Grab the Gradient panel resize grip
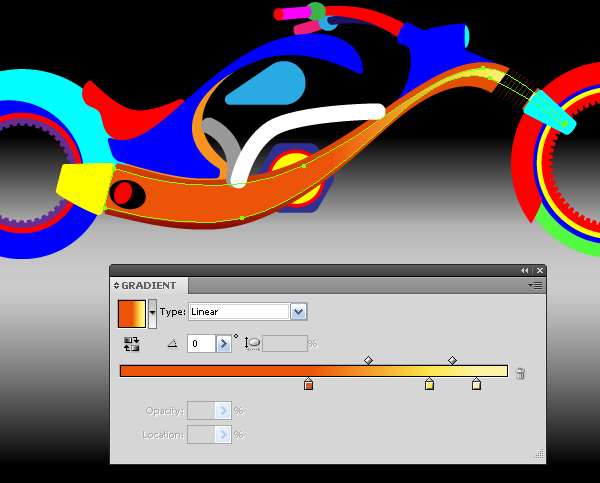The width and height of the screenshot is (600, 483). pyautogui.click(x=539, y=454)
